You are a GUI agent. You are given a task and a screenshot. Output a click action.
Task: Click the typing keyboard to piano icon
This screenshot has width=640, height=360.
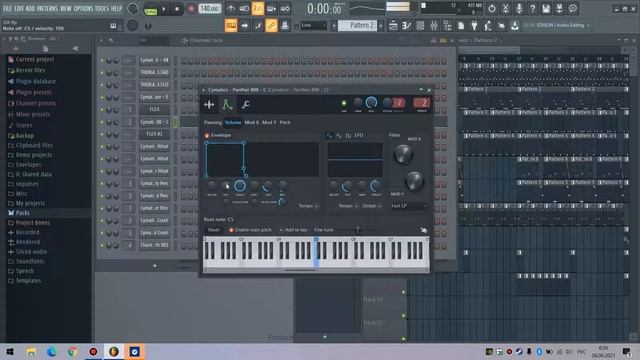231,26
